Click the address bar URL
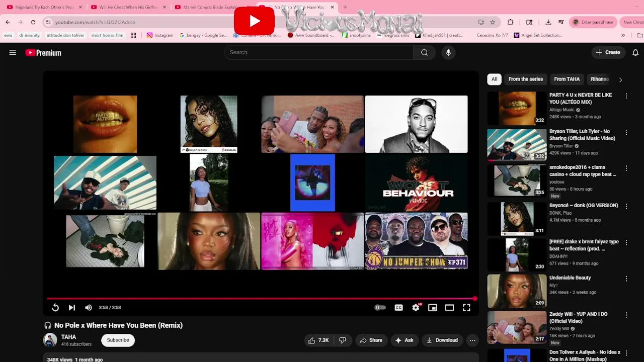The image size is (644, 362). [95, 22]
